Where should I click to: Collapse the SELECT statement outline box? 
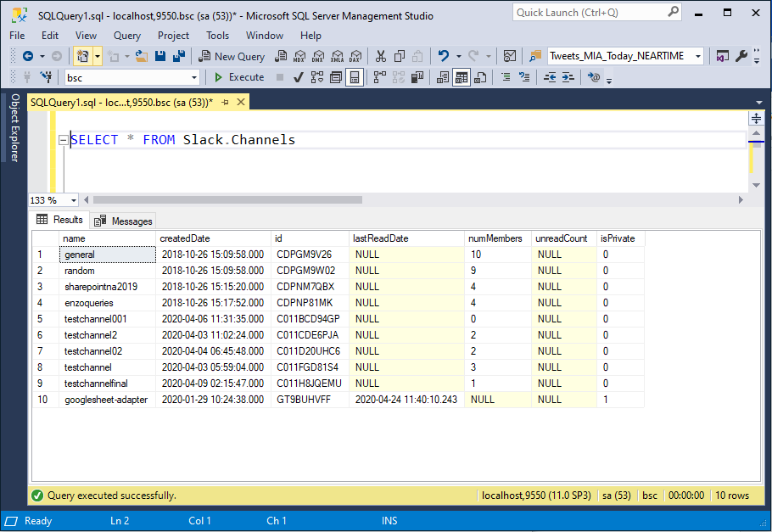tap(63, 140)
